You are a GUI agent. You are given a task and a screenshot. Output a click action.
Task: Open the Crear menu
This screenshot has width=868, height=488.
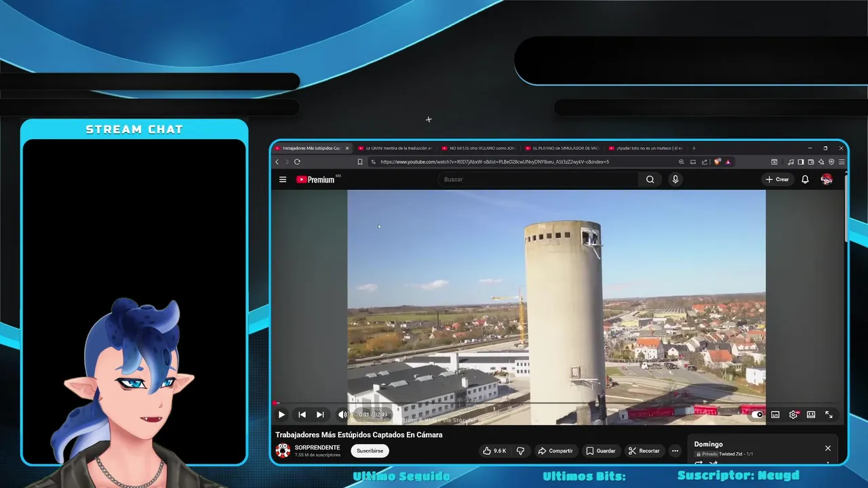[777, 180]
